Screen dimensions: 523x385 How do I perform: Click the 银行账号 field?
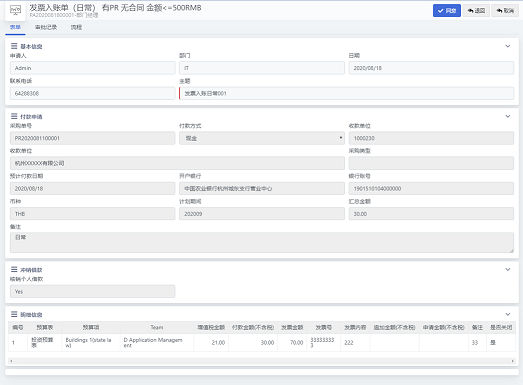pos(431,188)
